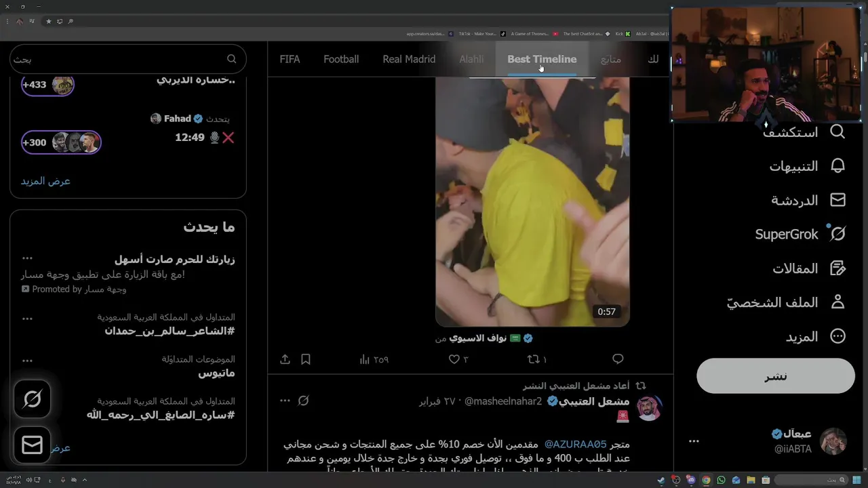Click the نشر (Post) button
The height and width of the screenshot is (488, 868).
[776, 376]
